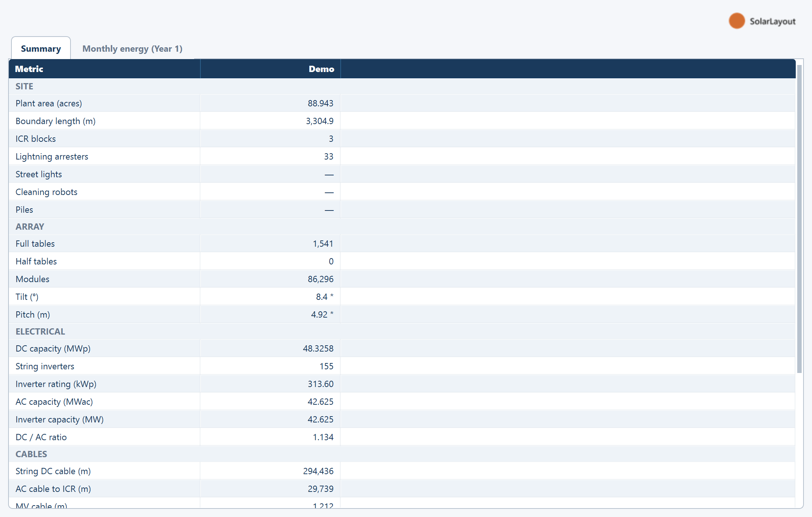Select the AC capacity (MWac) label
Image resolution: width=812 pixels, height=517 pixels.
tap(54, 402)
